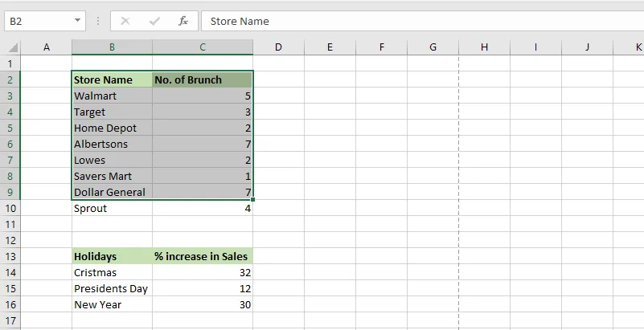Select the New Year cell

click(x=112, y=304)
